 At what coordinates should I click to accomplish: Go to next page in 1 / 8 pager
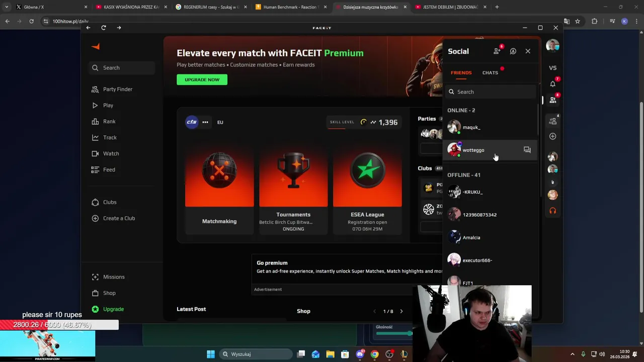[x=401, y=311]
